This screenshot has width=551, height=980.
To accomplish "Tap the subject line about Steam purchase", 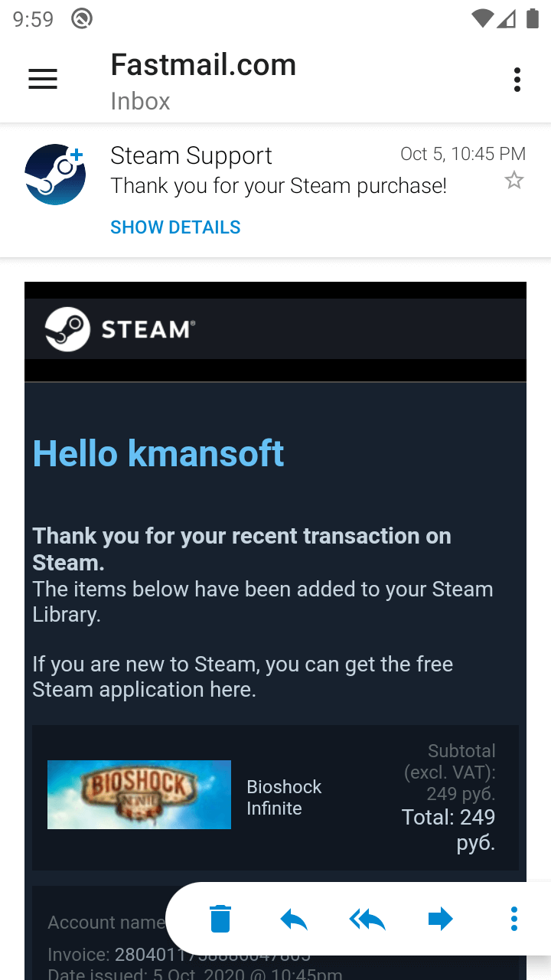I will tap(279, 186).
